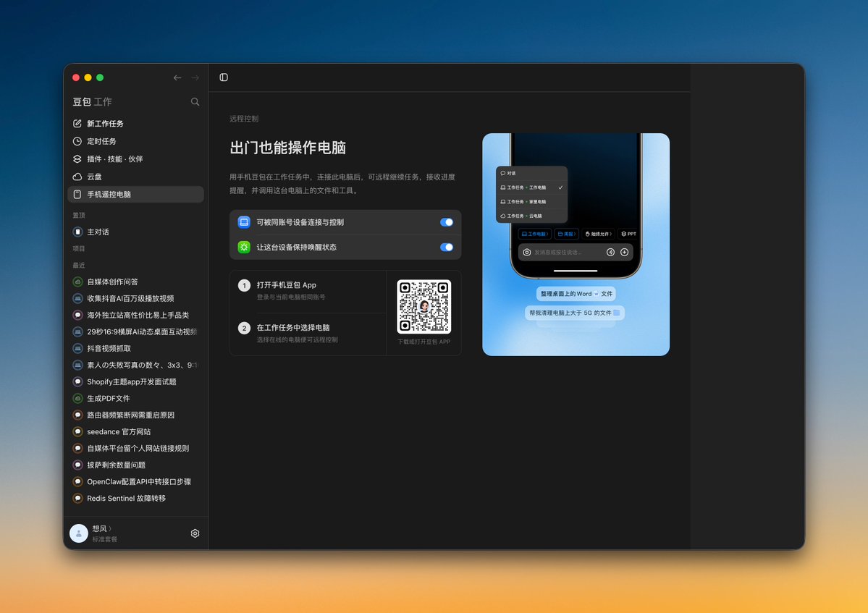
Task: Open settings gear icon
Action: tap(195, 533)
